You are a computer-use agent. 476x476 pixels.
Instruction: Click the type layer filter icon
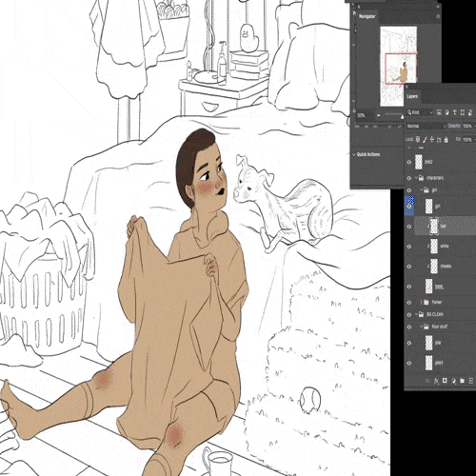pyautogui.click(x=454, y=112)
